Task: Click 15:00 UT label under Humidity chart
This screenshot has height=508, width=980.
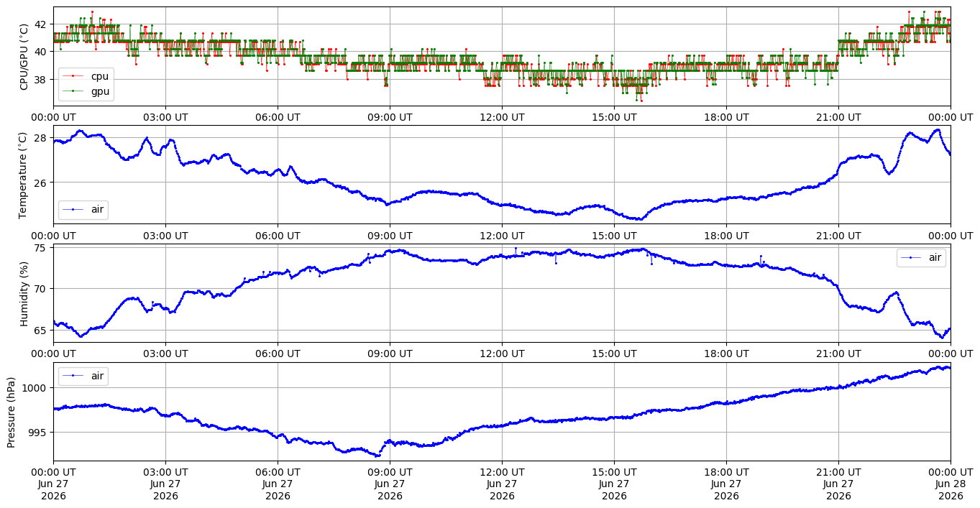Action: coord(614,354)
